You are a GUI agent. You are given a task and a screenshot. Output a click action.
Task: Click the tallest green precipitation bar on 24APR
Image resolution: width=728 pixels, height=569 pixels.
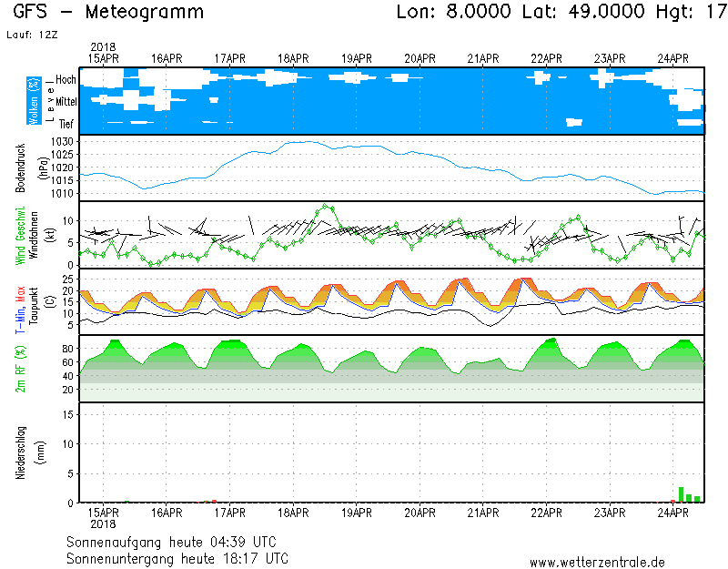coord(681,494)
